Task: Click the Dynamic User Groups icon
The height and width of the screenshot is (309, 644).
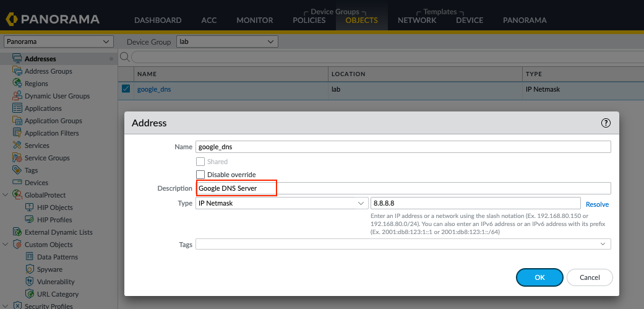Action: click(x=17, y=95)
